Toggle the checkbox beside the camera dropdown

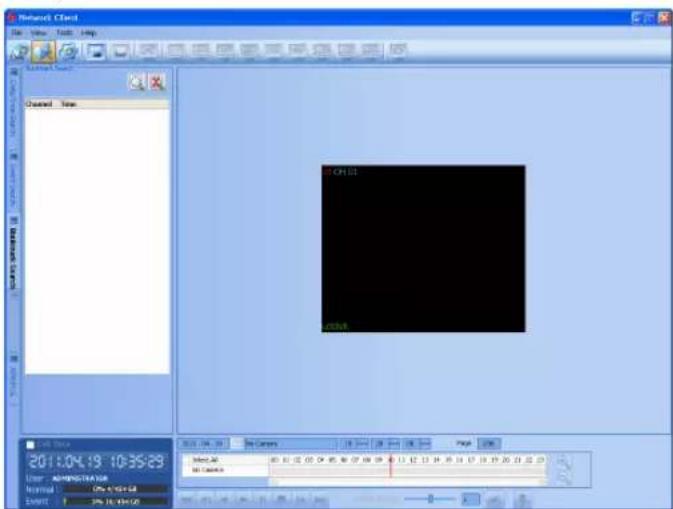[237, 444]
